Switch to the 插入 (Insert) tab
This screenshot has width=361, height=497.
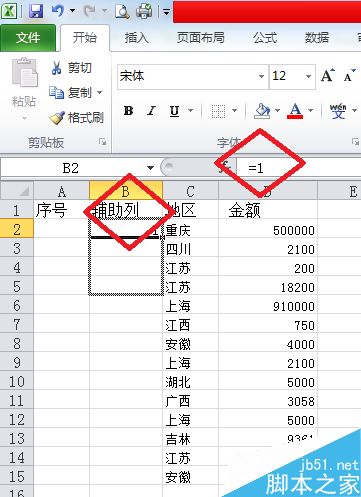click(x=136, y=38)
